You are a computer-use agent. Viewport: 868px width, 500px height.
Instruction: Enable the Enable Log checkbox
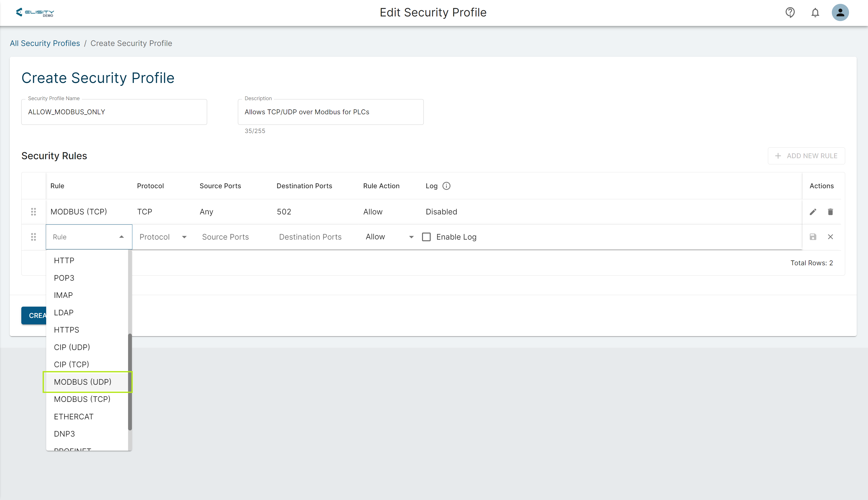pyautogui.click(x=426, y=237)
